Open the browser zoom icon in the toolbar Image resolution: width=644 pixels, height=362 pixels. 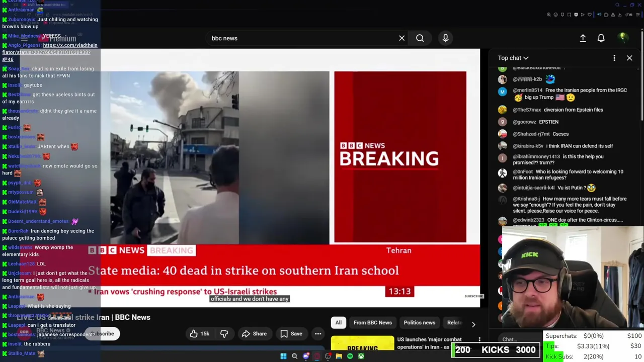[549, 15]
